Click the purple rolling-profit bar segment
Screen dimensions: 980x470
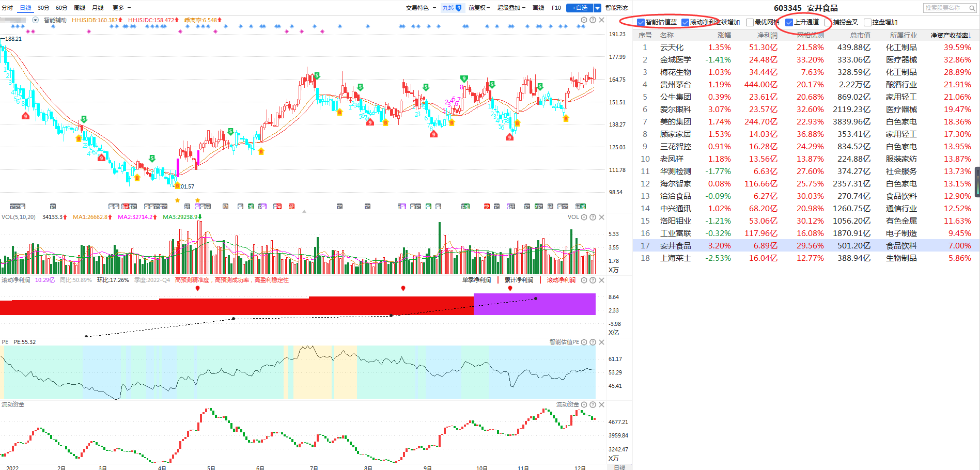tap(535, 304)
